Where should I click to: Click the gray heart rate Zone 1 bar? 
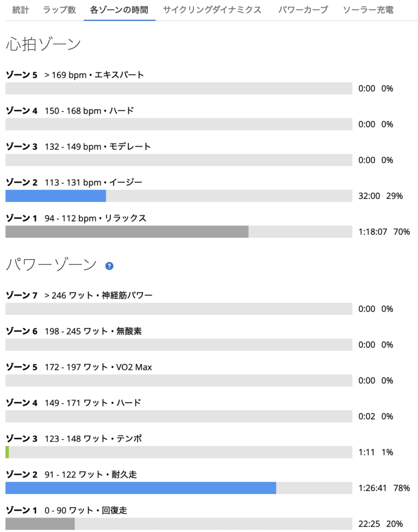[x=127, y=232]
